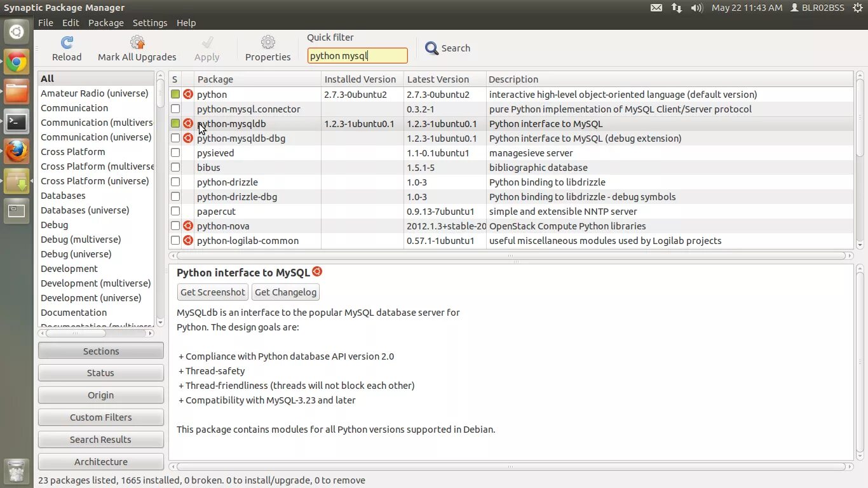This screenshot has height=488, width=868.
Task: Click Ubuntu supported icon for python row
Action: click(x=188, y=94)
